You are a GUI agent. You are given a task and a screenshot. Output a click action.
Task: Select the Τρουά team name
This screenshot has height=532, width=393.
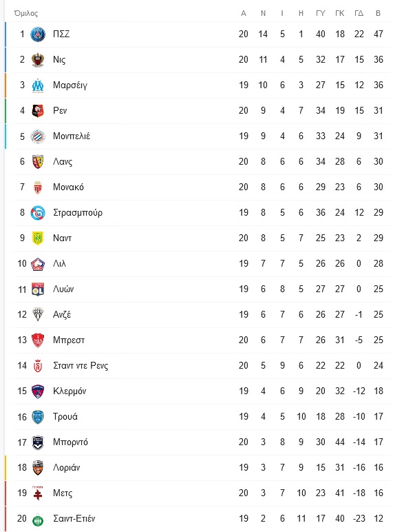pos(65,417)
